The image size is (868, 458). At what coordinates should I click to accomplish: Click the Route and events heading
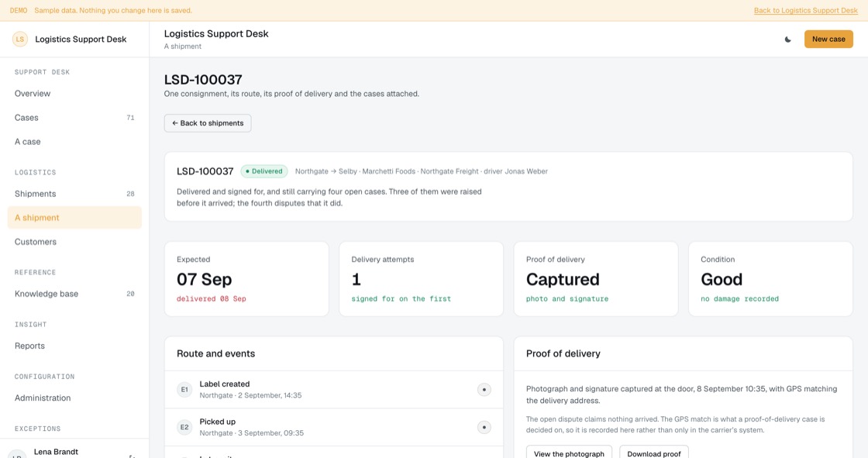click(x=216, y=354)
